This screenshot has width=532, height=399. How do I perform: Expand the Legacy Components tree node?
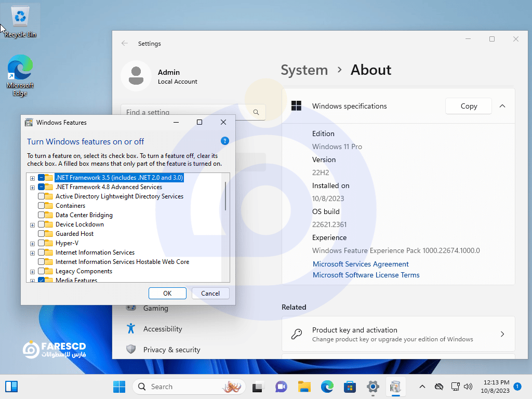(32, 272)
